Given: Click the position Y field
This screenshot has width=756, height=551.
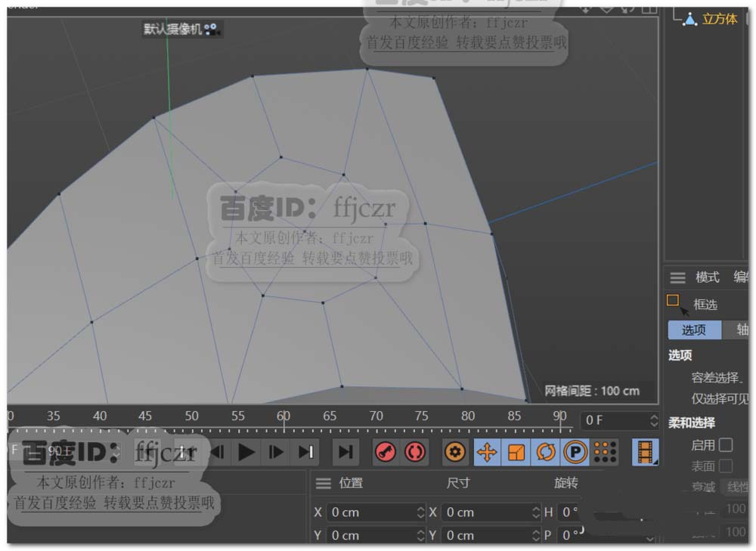Looking at the screenshot, I should coord(371,536).
